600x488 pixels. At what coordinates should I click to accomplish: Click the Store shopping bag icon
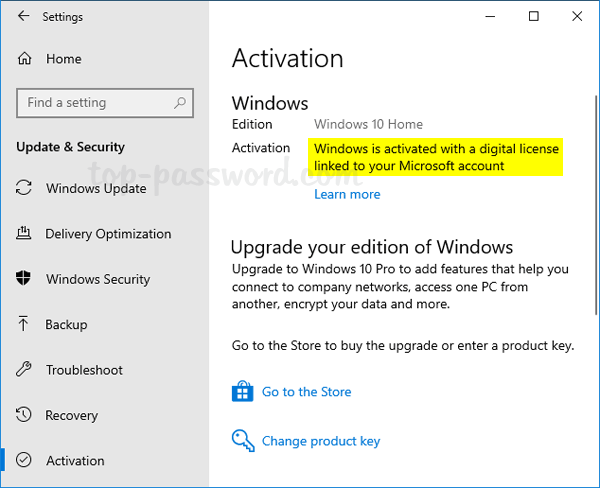(243, 391)
